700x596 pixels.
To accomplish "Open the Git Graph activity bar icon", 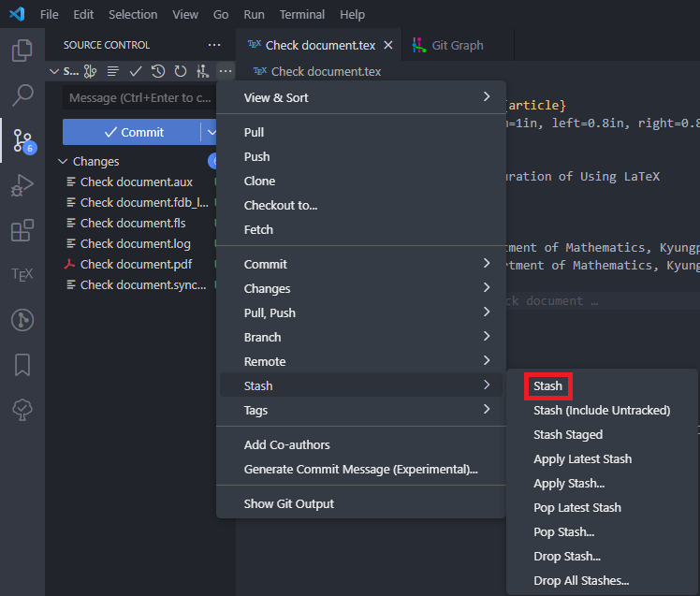I will click(x=22, y=320).
